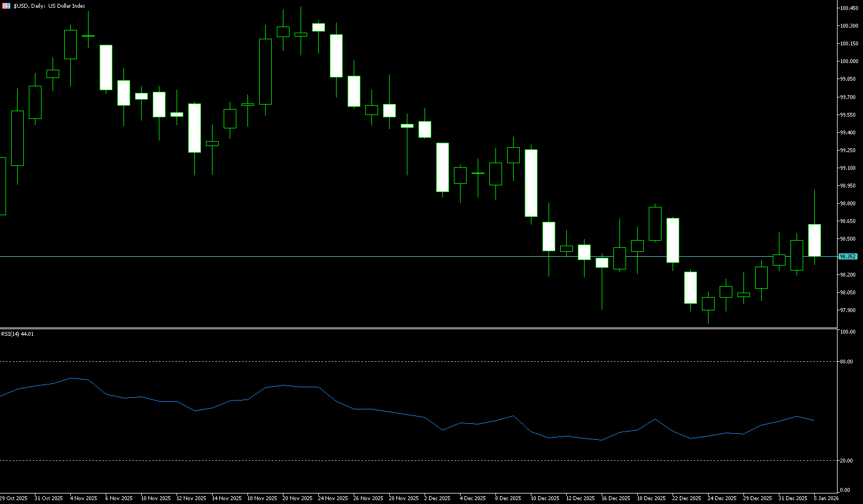Click the 5 Jan 2026 date label

tap(826, 498)
